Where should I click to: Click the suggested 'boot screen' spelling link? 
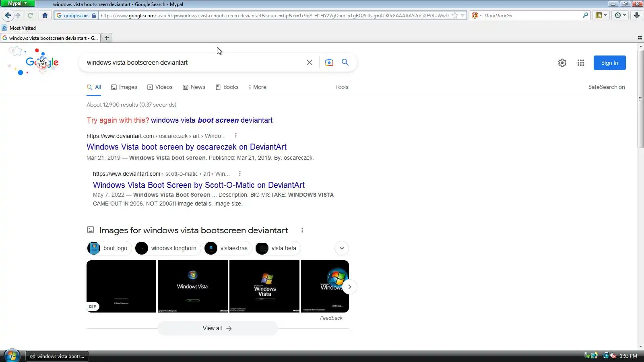212,120
